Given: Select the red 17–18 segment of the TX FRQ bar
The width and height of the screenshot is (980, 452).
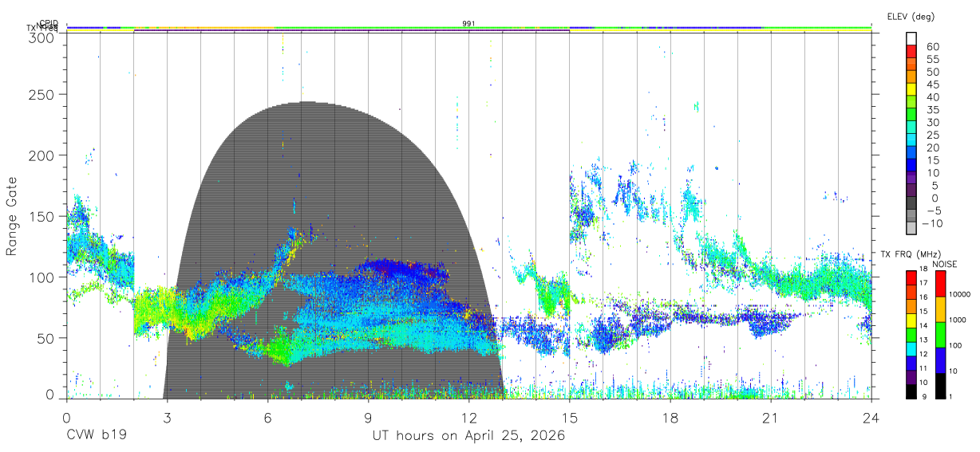Looking at the screenshot, I should click(x=911, y=278).
